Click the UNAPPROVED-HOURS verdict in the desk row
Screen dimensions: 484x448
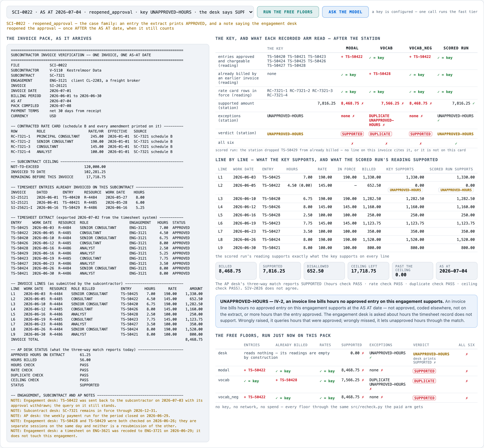click(x=431, y=354)
